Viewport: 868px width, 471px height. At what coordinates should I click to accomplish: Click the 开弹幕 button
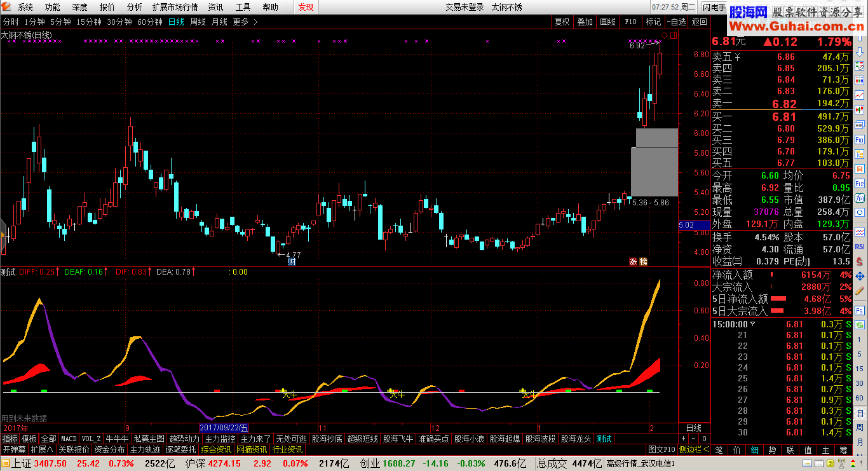15,449
